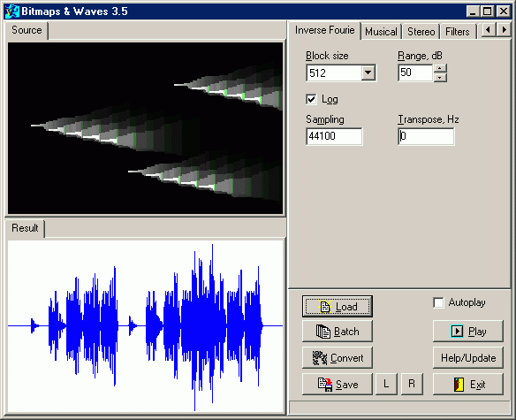Click the Range dB value field

point(415,73)
